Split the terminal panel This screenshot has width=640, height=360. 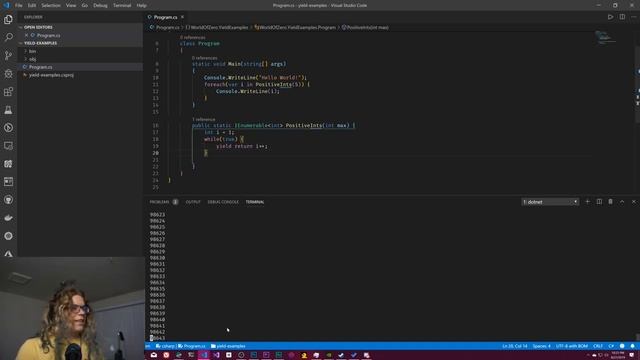pyautogui.click(x=599, y=202)
